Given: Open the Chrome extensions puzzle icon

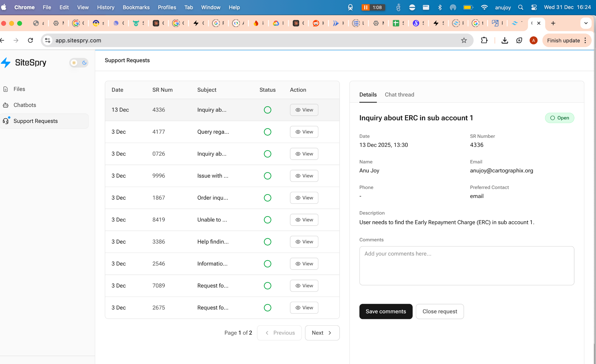Looking at the screenshot, I should [484, 40].
